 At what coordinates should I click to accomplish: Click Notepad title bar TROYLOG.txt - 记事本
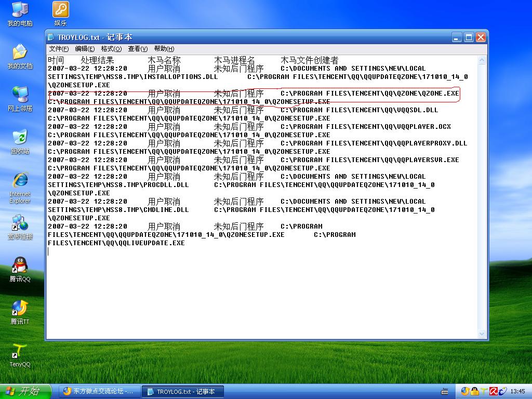pos(95,37)
